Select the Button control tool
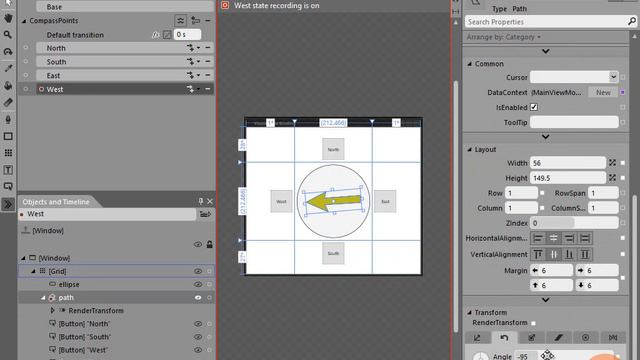This screenshot has width=640, height=360. [x=8, y=187]
